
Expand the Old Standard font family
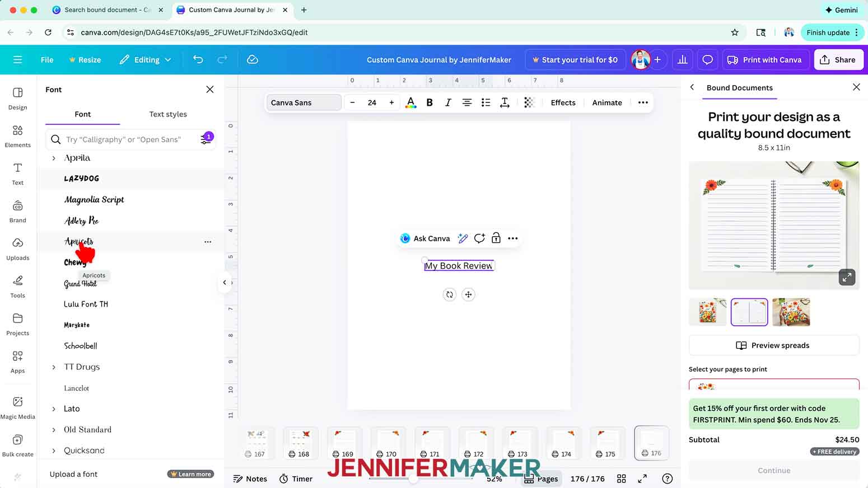[54, 430]
